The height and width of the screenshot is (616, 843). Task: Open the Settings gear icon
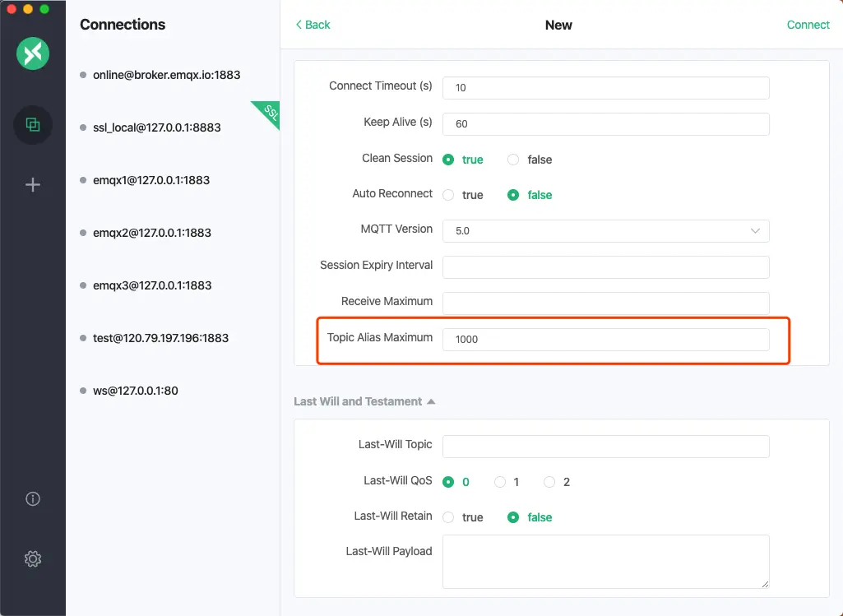pyautogui.click(x=33, y=558)
